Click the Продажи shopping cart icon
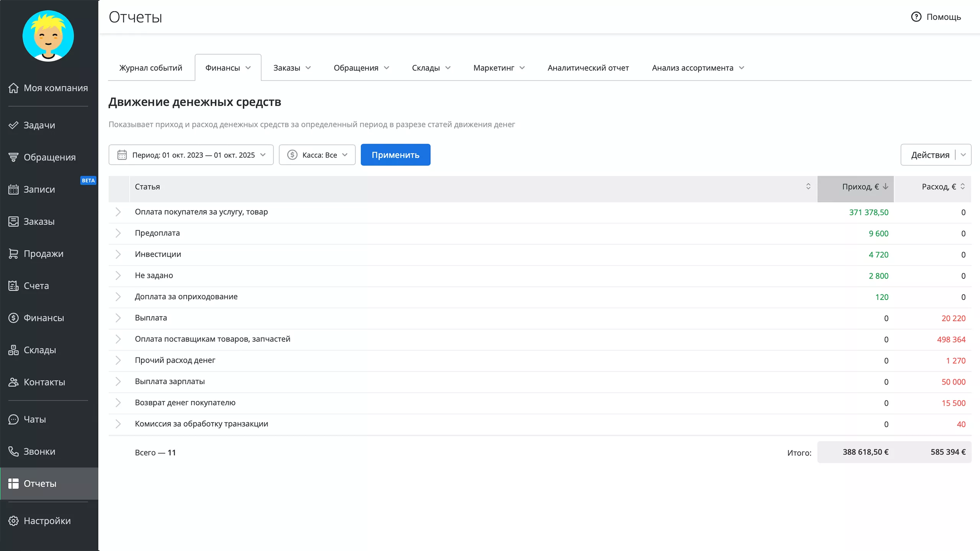This screenshot has height=551, width=980. point(13,254)
